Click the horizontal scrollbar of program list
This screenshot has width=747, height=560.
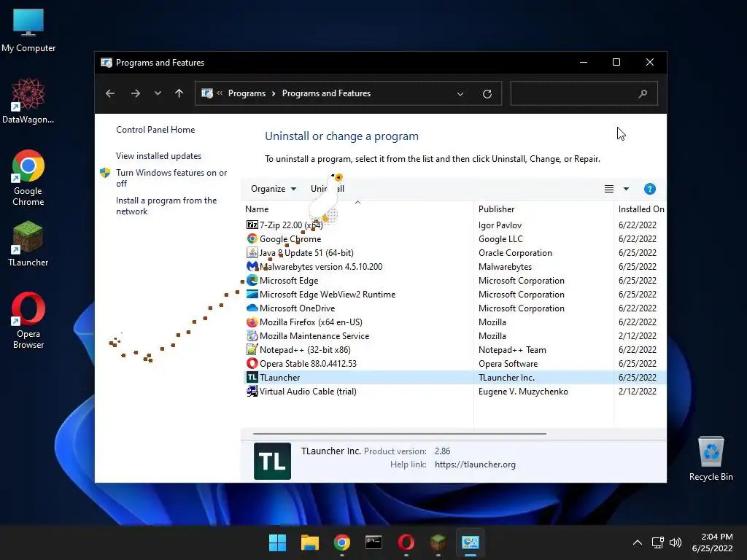click(399, 434)
